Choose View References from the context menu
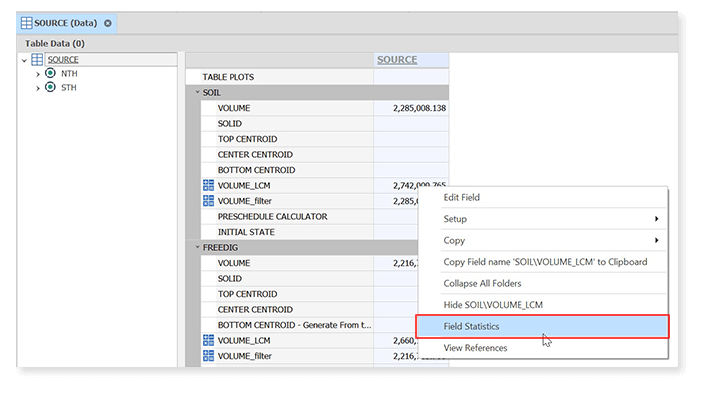 543,348
